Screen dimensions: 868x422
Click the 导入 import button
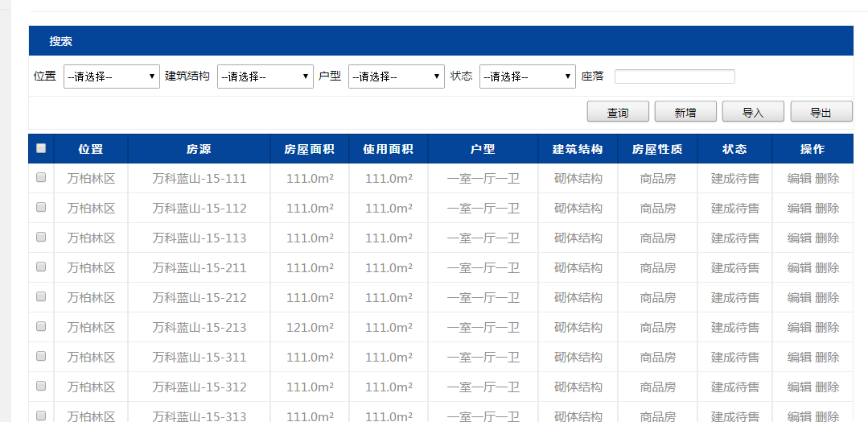753,111
